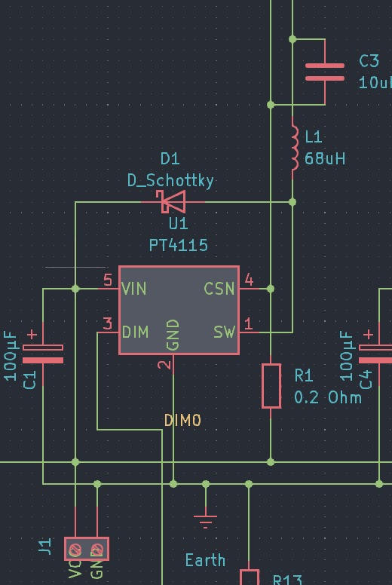Click the 0.2 Ohm value text

(328, 398)
